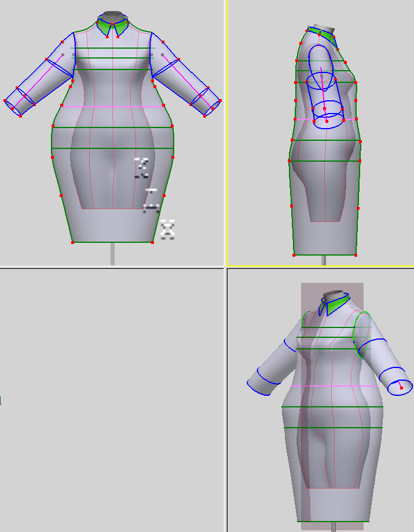The image size is (414, 532).
Task: Select right upper hip point in front view
Action: [173, 126]
